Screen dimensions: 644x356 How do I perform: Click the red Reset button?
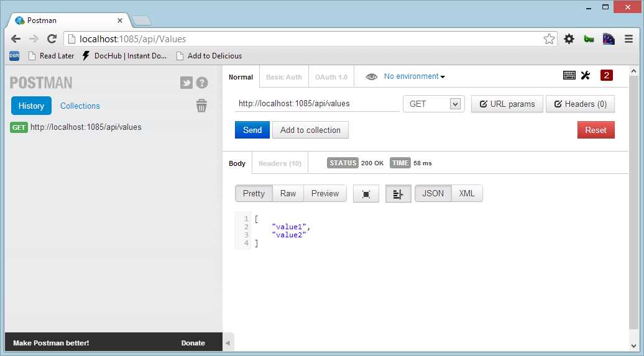[596, 130]
